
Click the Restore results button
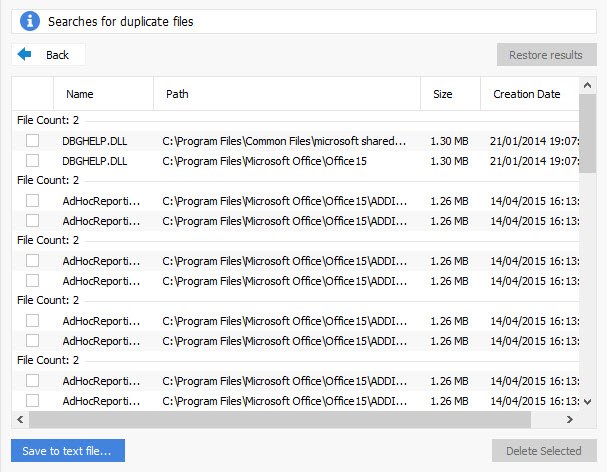pyautogui.click(x=545, y=55)
